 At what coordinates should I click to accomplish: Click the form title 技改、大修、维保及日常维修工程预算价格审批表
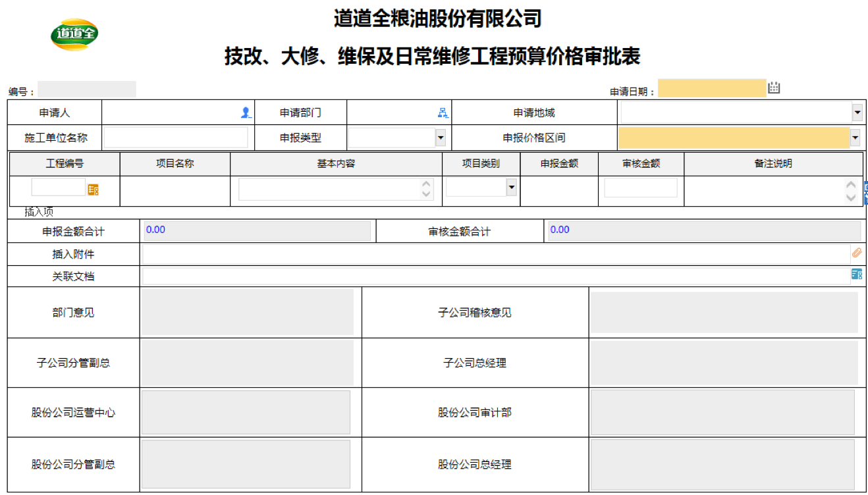433,56
